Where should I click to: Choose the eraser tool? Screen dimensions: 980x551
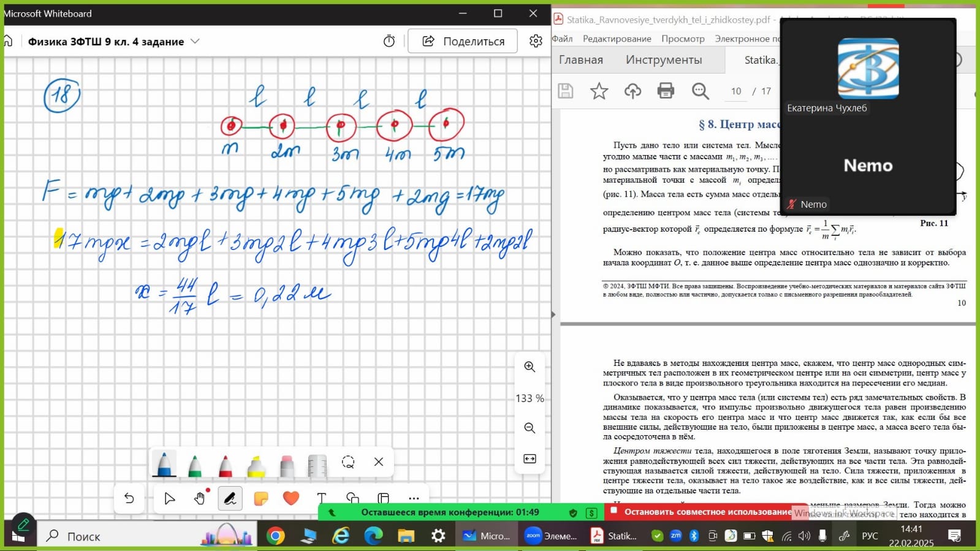click(x=287, y=465)
